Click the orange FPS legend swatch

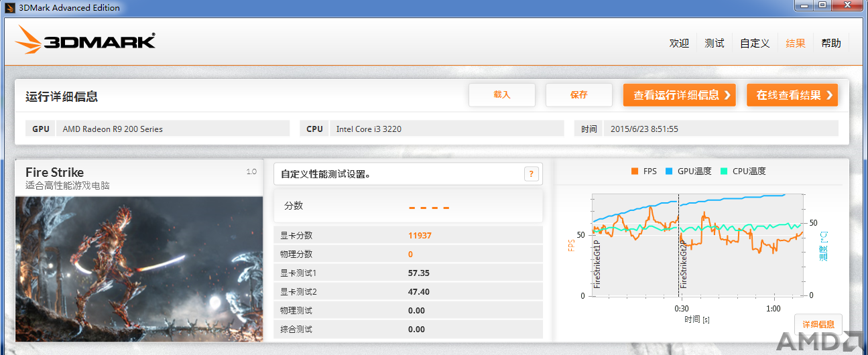point(635,171)
